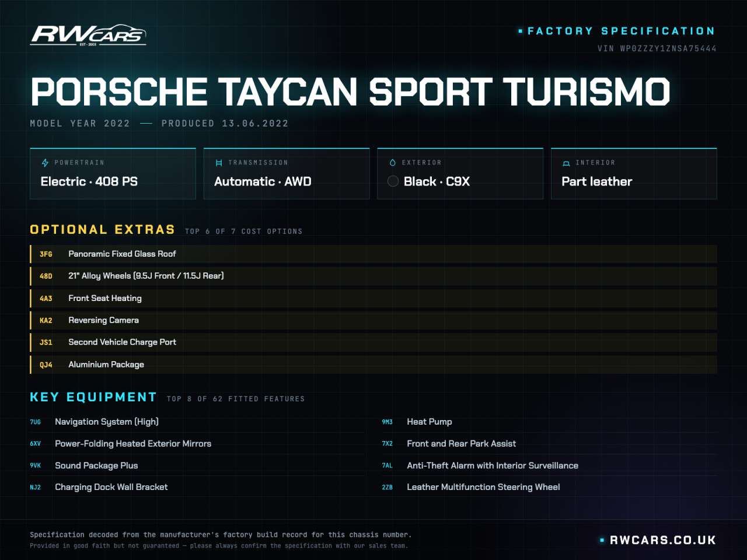The width and height of the screenshot is (747, 560).
Task: Select the Part leather interior text
Action: click(597, 181)
